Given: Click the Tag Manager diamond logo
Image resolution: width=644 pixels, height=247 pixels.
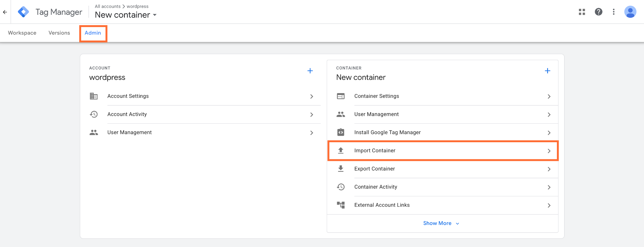Looking at the screenshot, I should pyautogui.click(x=24, y=12).
